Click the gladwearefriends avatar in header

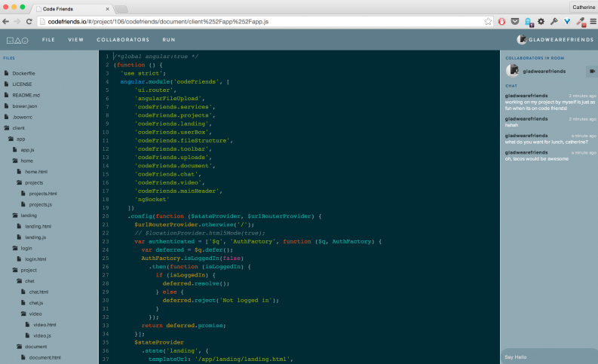(x=521, y=39)
